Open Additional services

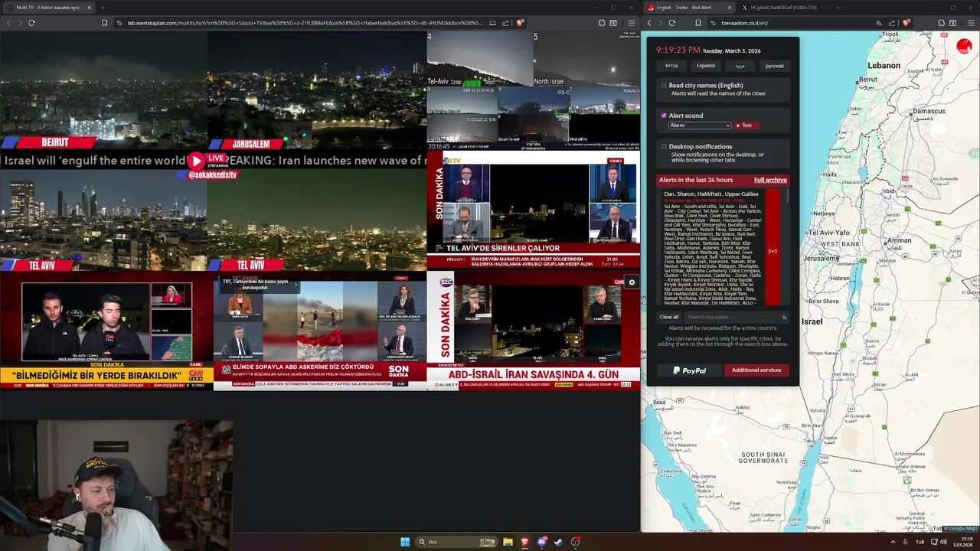(756, 370)
